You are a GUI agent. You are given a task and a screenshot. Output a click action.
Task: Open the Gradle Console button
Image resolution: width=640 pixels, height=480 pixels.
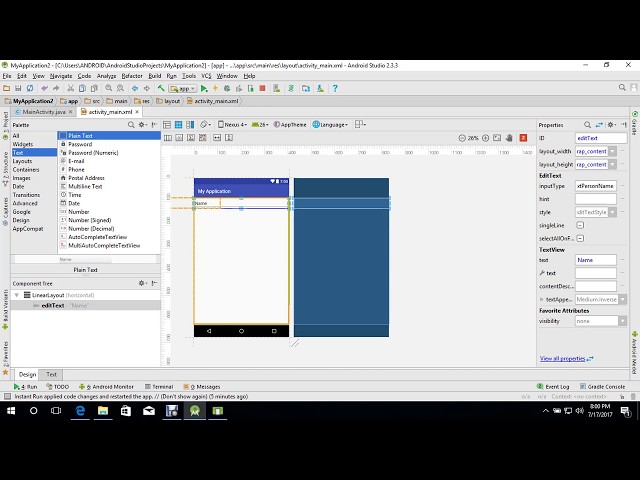(x=602, y=387)
